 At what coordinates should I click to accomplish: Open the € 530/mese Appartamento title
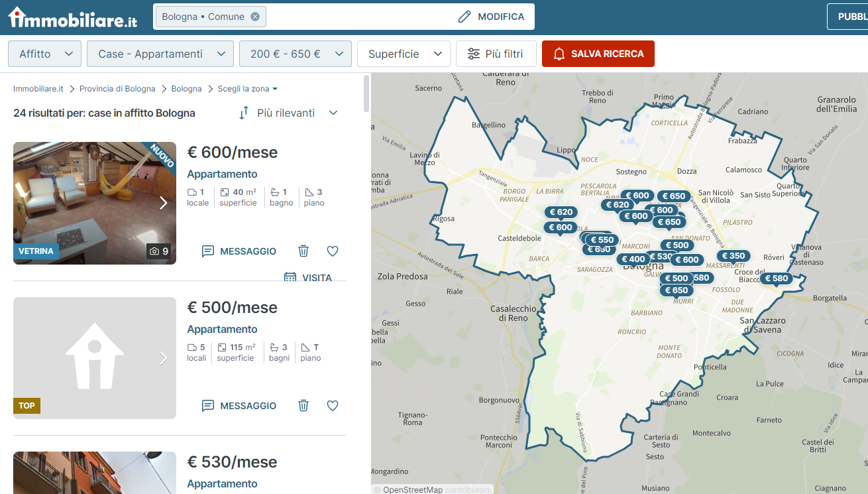click(x=222, y=484)
